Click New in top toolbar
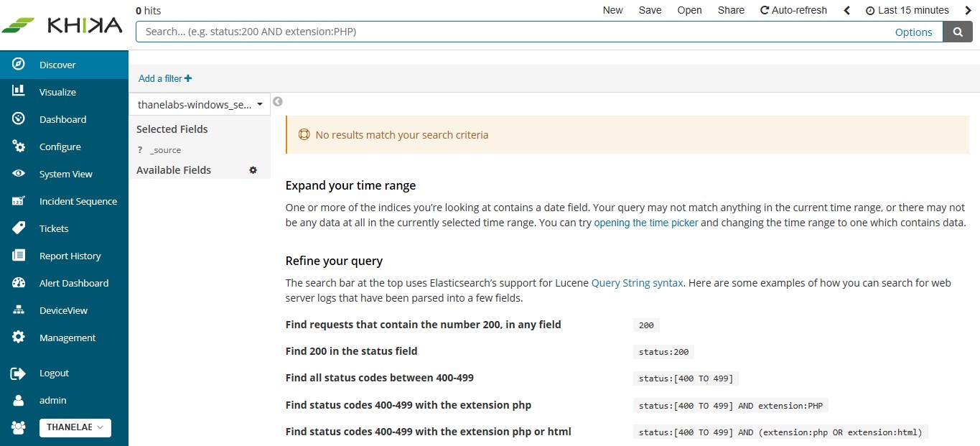The width and height of the screenshot is (980, 446). pos(612,10)
